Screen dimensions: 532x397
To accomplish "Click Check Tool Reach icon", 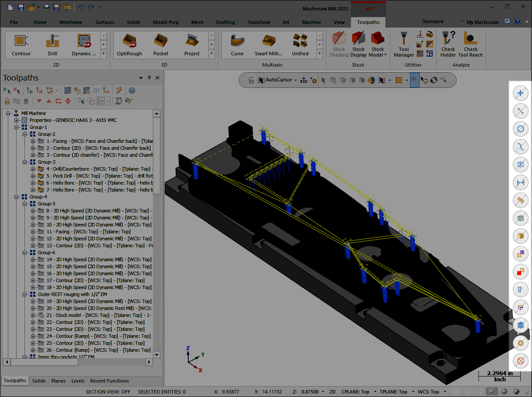I will point(471,44).
